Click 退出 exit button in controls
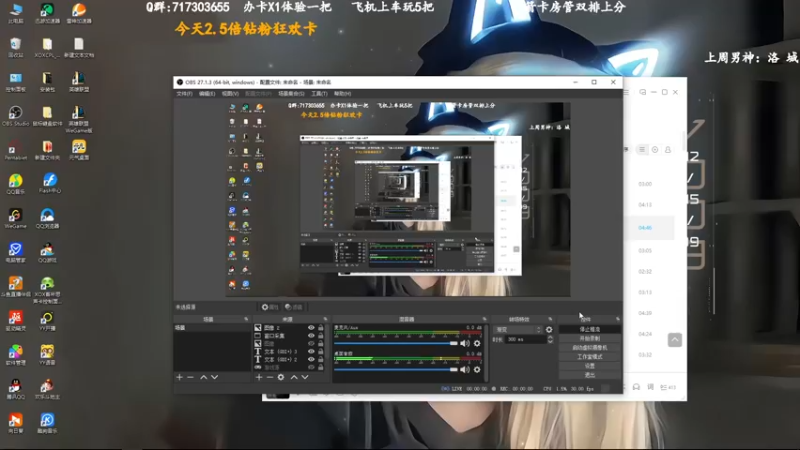 click(x=590, y=375)
